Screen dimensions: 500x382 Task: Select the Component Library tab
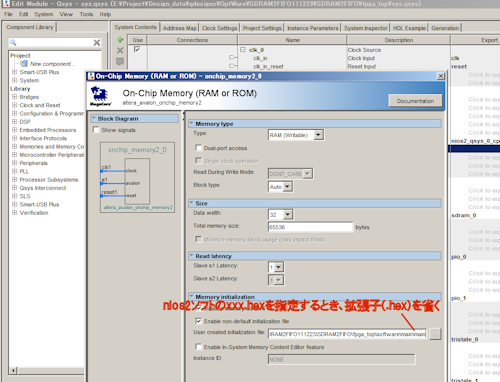pyautogui.click(x=30, y=27)
